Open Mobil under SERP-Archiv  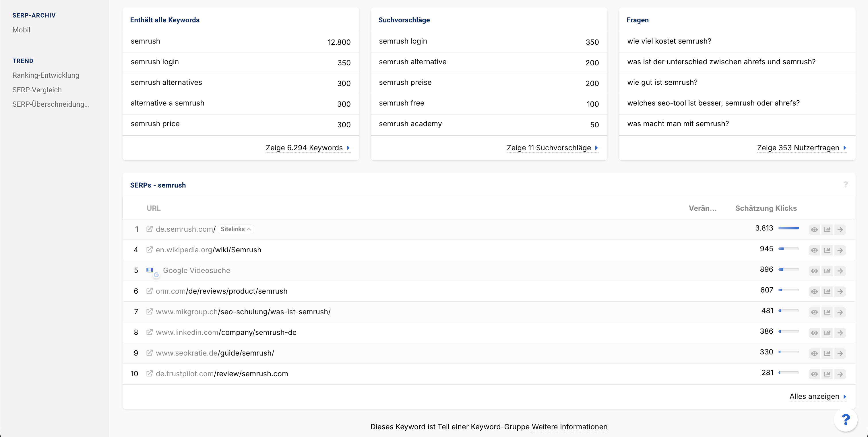(21, 30)
